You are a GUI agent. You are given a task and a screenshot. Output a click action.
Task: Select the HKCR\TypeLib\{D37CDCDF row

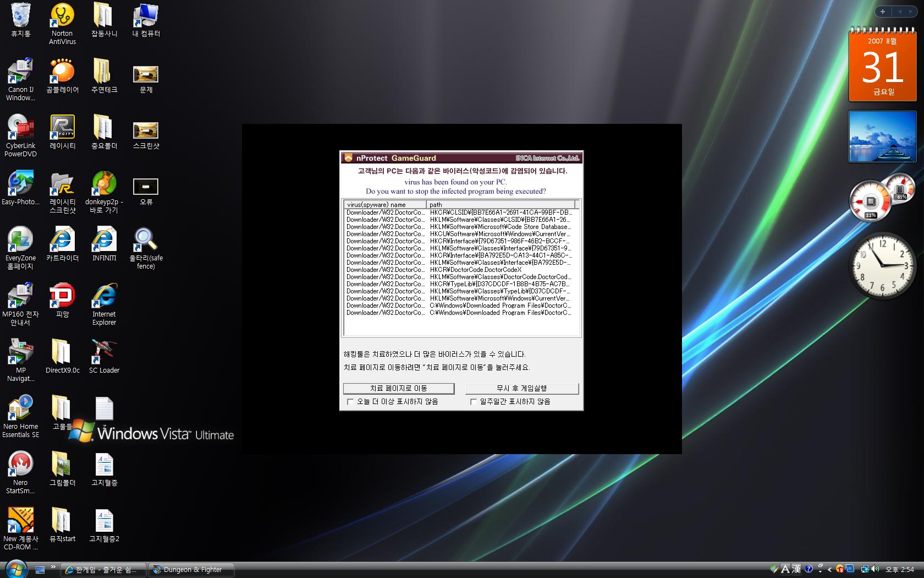pos(461,284)
